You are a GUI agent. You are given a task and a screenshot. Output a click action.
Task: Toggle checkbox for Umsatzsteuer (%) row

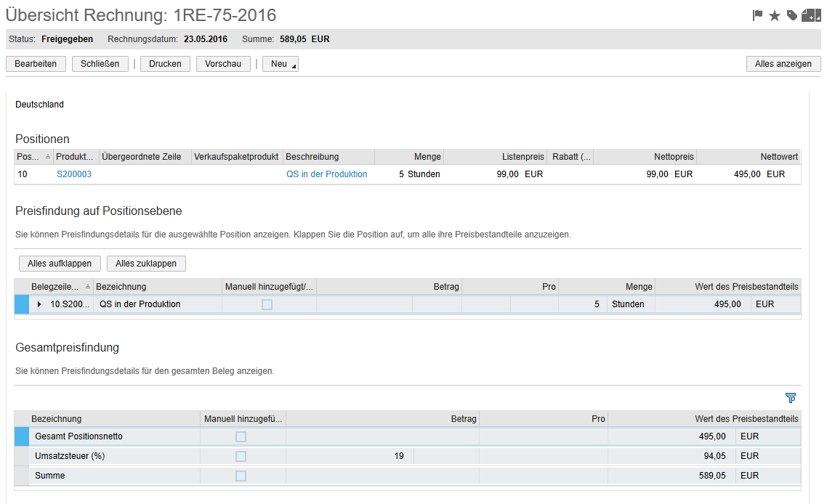coord(241,456)
